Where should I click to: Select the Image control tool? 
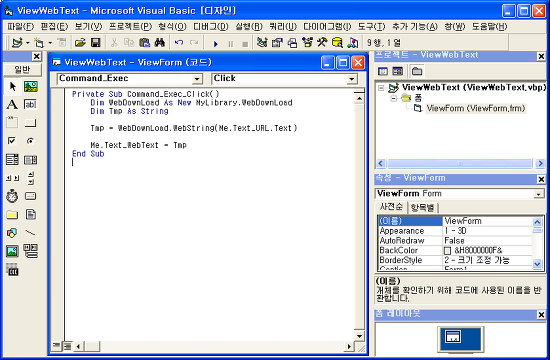click(12, 251)
